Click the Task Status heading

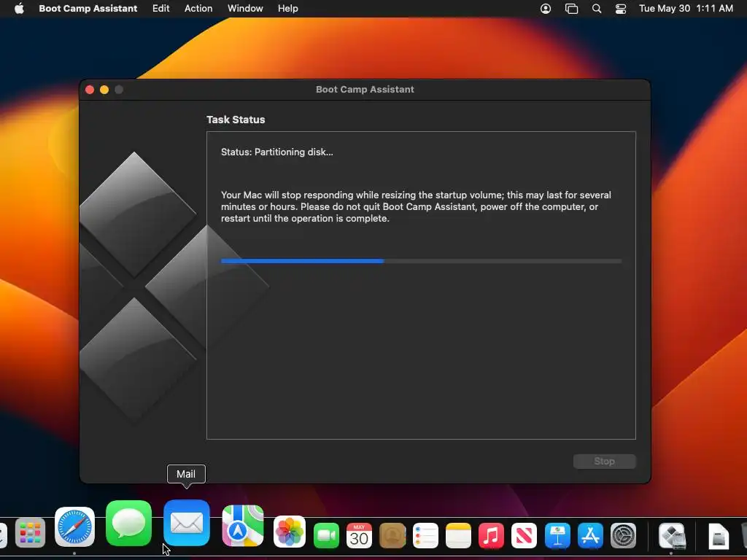tap(236, 120)
